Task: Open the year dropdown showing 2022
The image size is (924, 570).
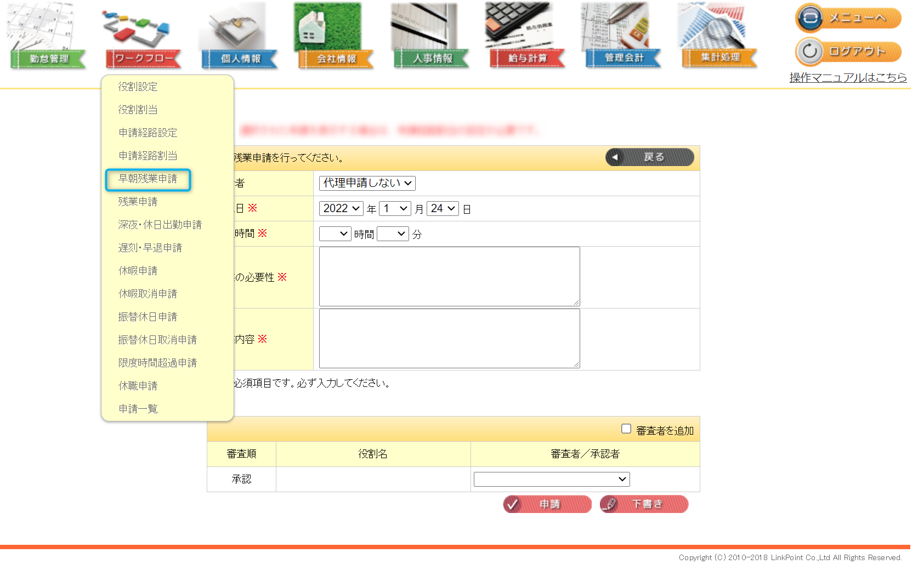Action: point(341,208)
